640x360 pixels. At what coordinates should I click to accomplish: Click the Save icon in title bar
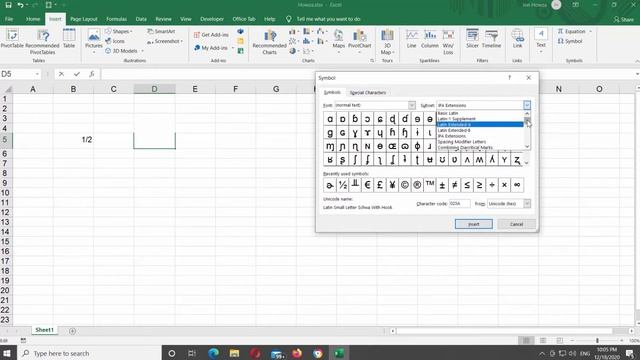pyautogui.click(x=8, y=5)
